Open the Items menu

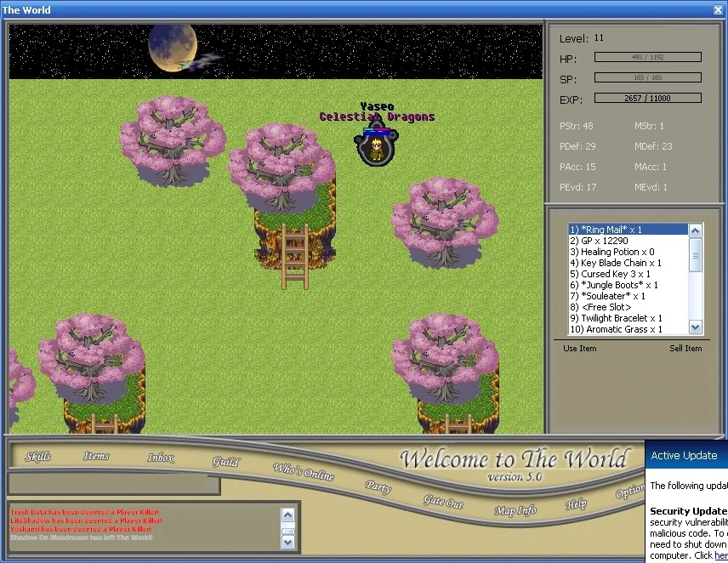click(x=96, y=456)
